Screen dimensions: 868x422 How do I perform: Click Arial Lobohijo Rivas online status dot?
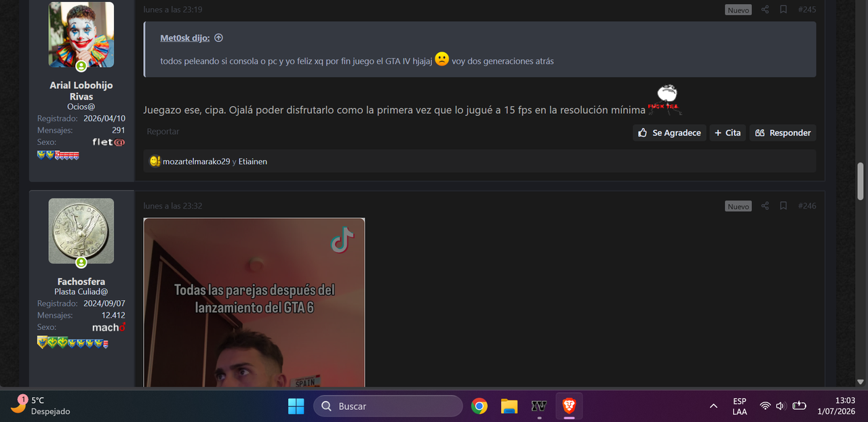tap(81, 66)
